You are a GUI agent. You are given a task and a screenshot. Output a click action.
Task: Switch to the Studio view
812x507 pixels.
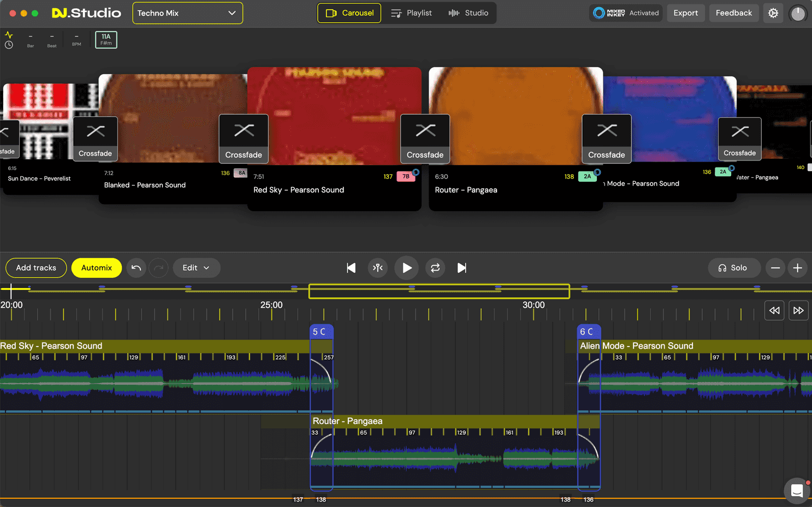tap(469, 13)
